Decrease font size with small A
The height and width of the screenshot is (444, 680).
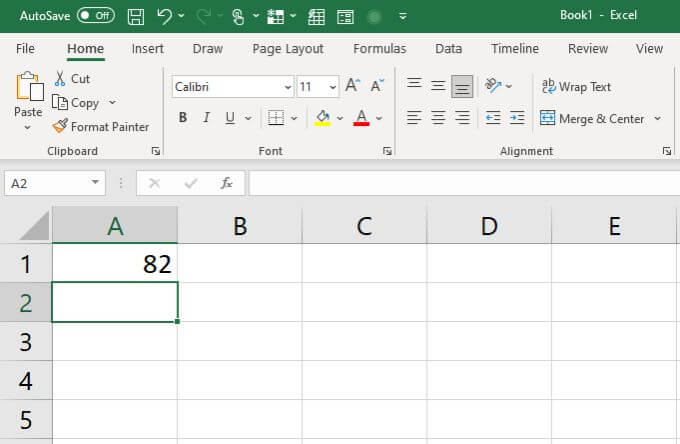pyautogui.click(x=377, y=85)
